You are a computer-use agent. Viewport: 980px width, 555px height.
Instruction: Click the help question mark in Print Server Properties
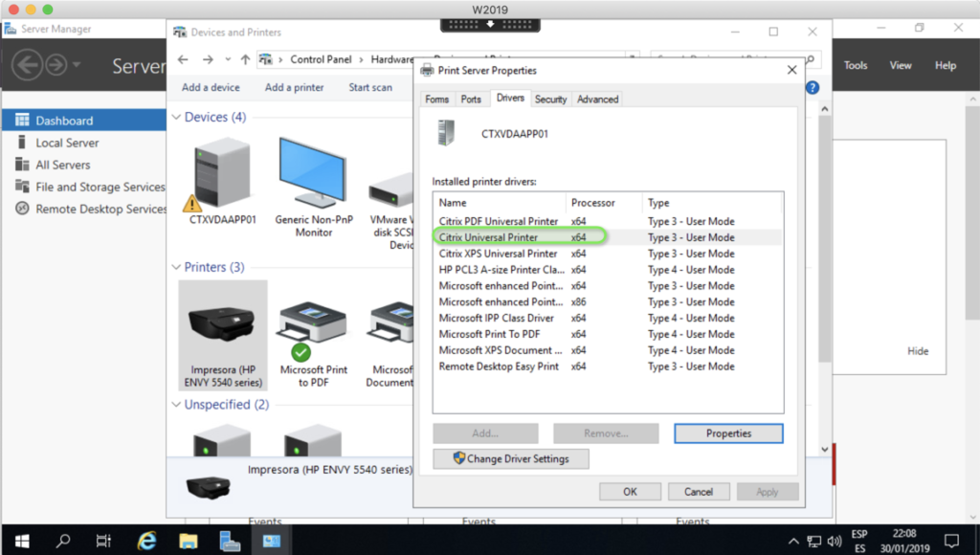[812, 87]
